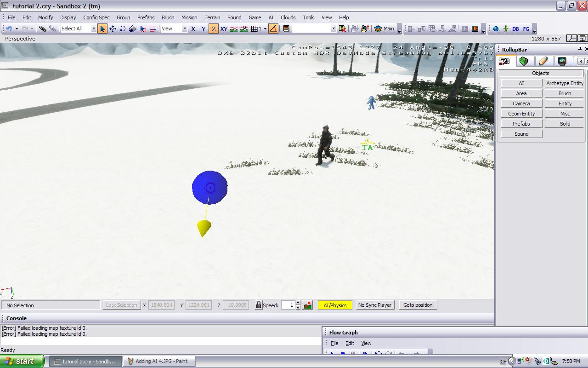
Task: Expand the grid size dropdown arrow
Action: 265,29
